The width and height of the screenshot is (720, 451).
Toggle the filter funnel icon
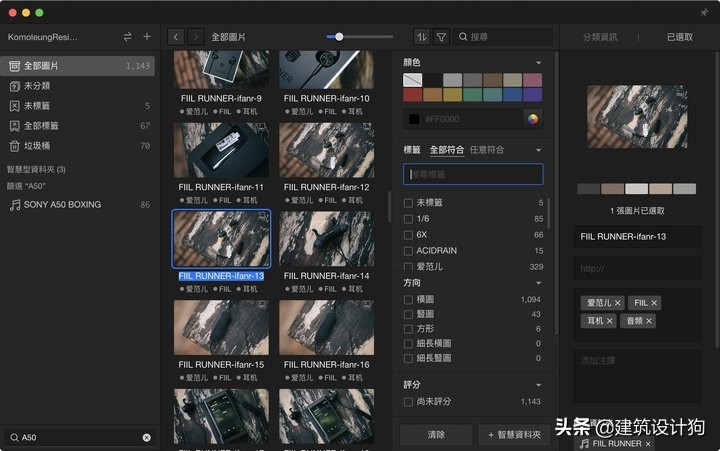tap(441, 37)
